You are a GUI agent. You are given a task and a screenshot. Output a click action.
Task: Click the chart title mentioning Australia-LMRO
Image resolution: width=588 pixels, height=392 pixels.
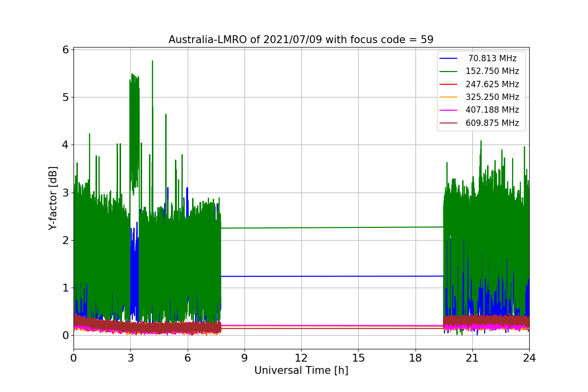(301, 40)
